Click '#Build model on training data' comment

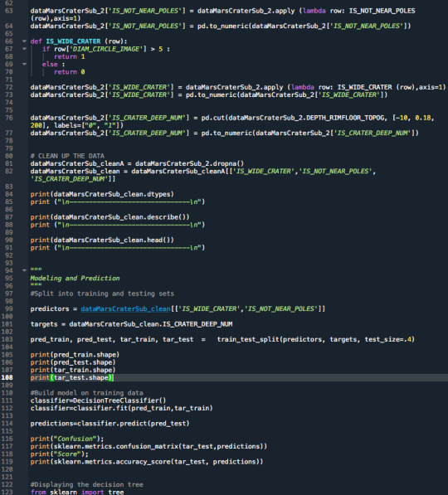[87, 393]
